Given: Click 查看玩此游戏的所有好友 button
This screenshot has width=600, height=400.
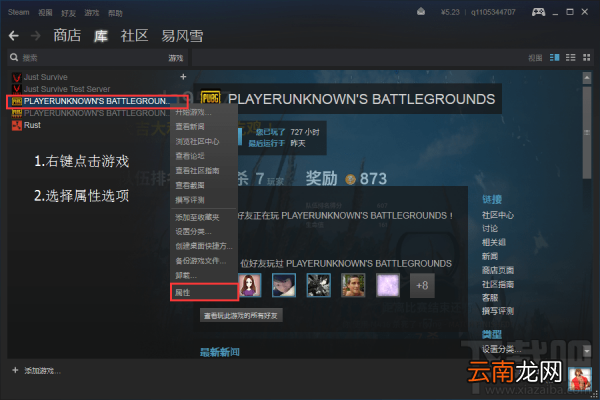Looking at the screenshot, I should click(x=241, y=315).
